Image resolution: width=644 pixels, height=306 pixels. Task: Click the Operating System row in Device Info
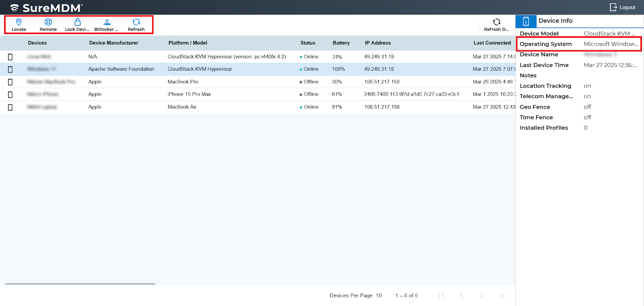pyautogui.click(x=578, y=44)
